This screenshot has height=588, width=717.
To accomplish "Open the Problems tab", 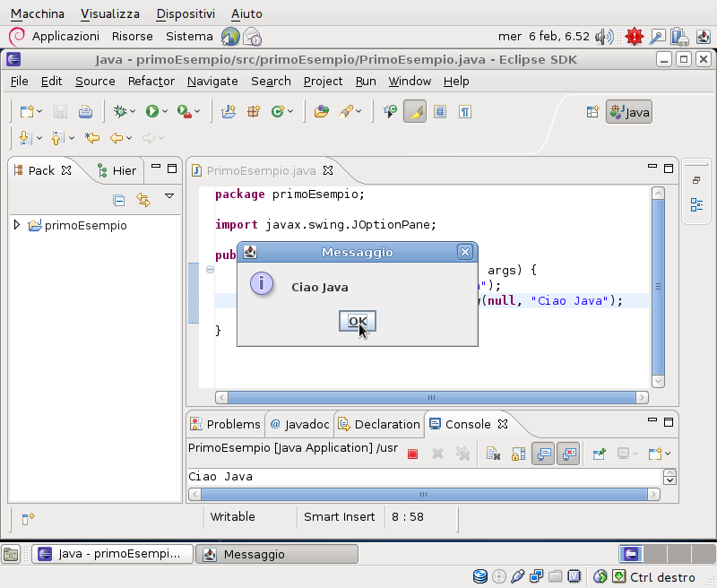I will click(x=226, y=424).
